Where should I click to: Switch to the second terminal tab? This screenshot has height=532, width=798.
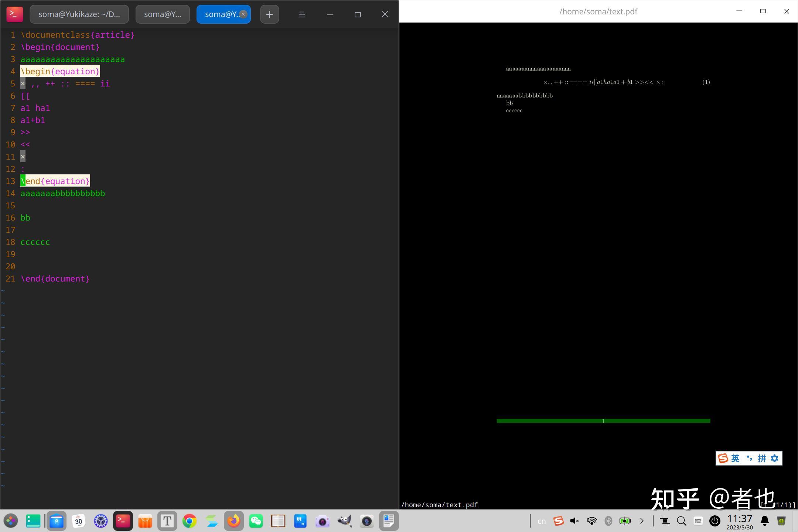pyautogui.click(x=163, y=14)
